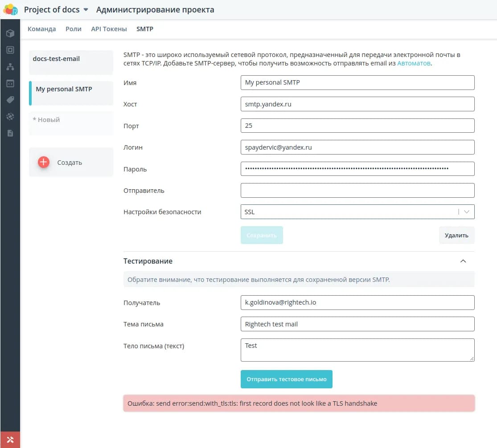Click the Удалить button
497x448 pixels.
pyautogui.click(x=456, y=235)
